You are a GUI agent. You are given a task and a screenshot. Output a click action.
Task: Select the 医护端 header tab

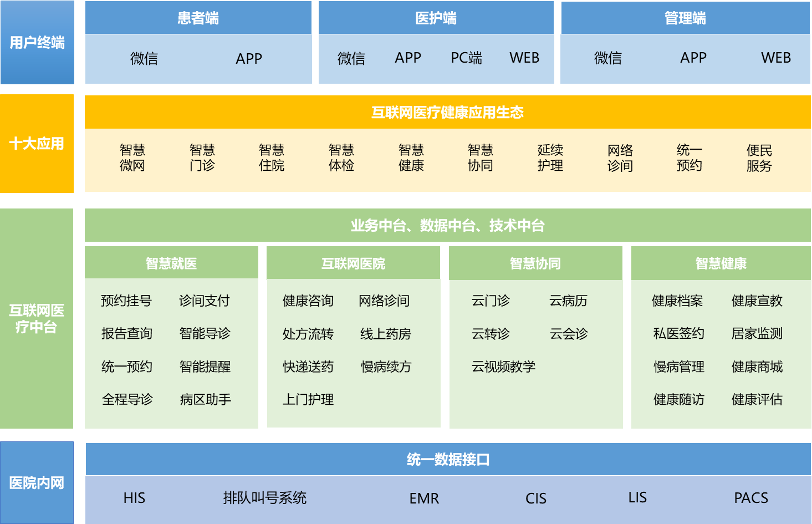[x=436, y=18]
